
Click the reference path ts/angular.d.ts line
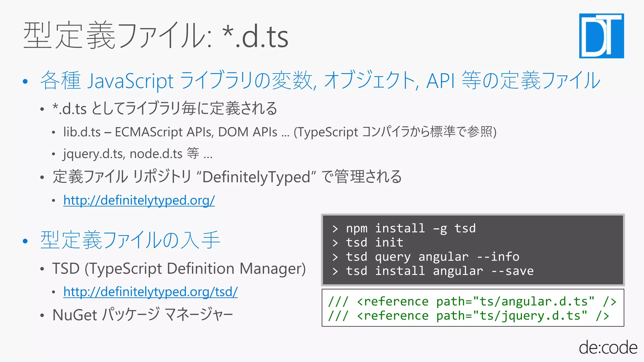click(x=472, y=301)
